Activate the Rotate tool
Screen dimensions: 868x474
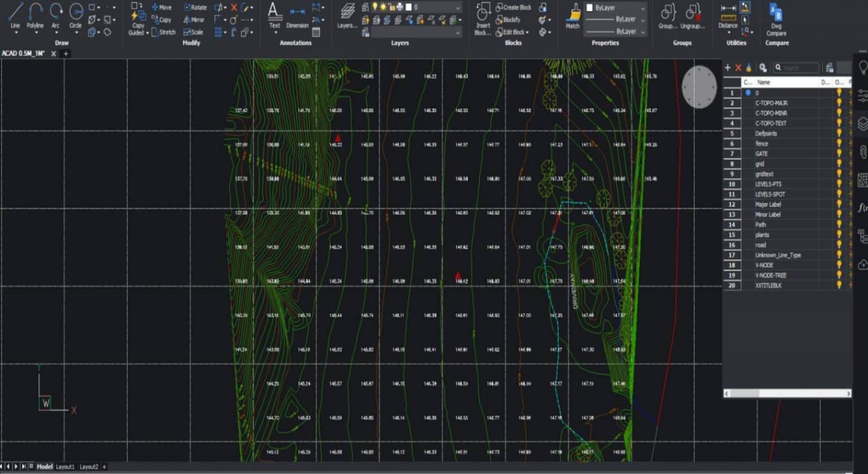pyautogui.click(x=194, y=7)
